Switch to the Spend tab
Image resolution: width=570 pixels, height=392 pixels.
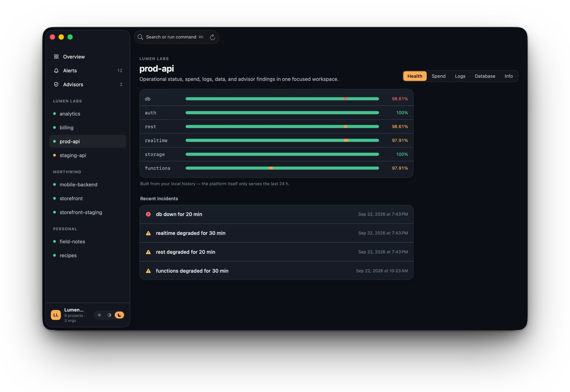tap(438, 76)
